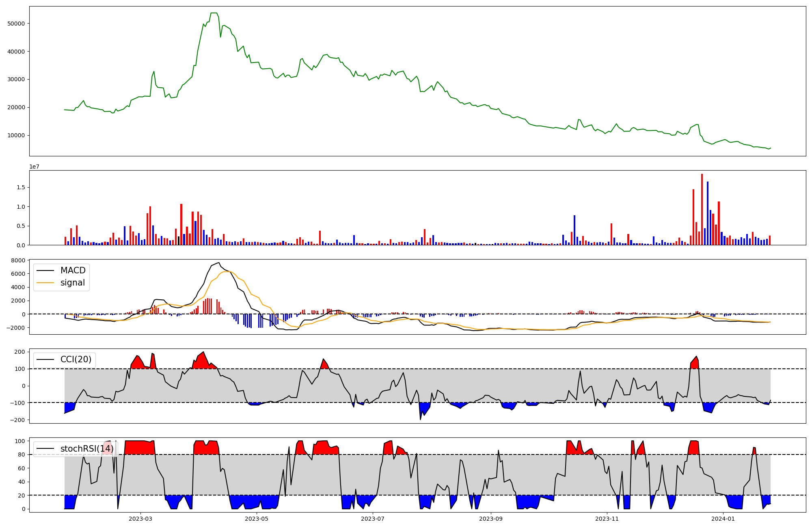Click the −200 tick on CCI axis
Image resolution: width=812 pixels, height=528 pixels.
(x=17, y=420)
